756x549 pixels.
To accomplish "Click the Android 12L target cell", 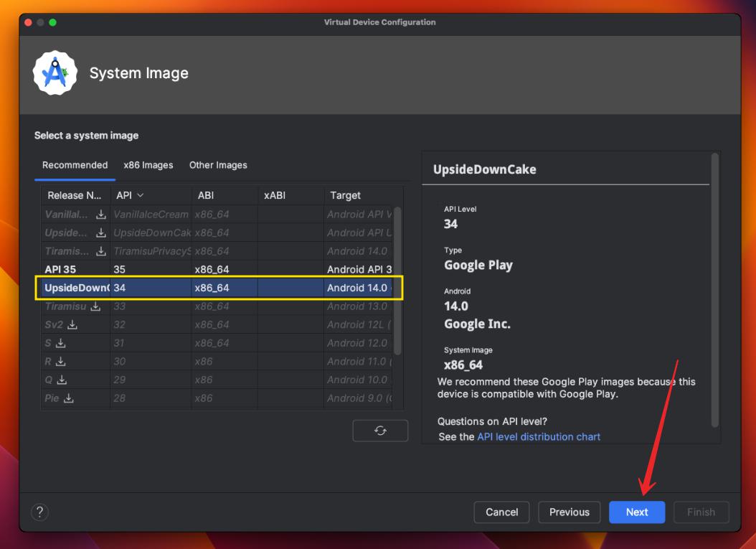I will [x=358, y=324].
